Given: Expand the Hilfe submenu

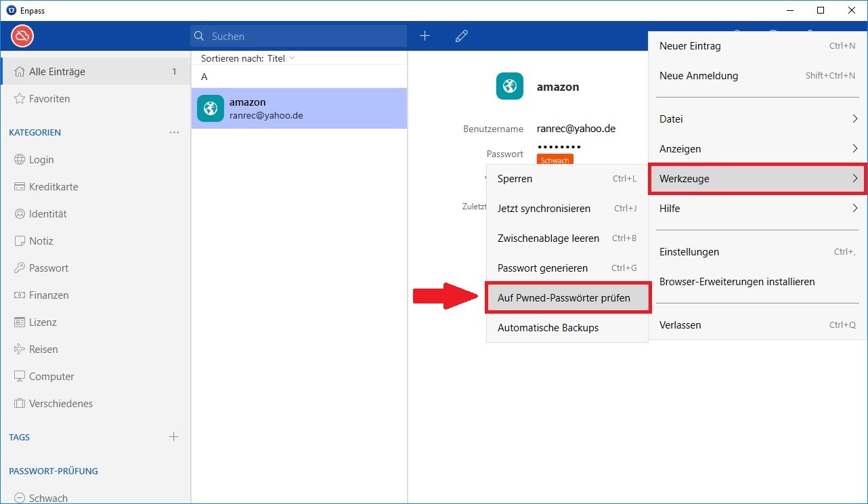Looking at the screenshot, I should [758, 208].
